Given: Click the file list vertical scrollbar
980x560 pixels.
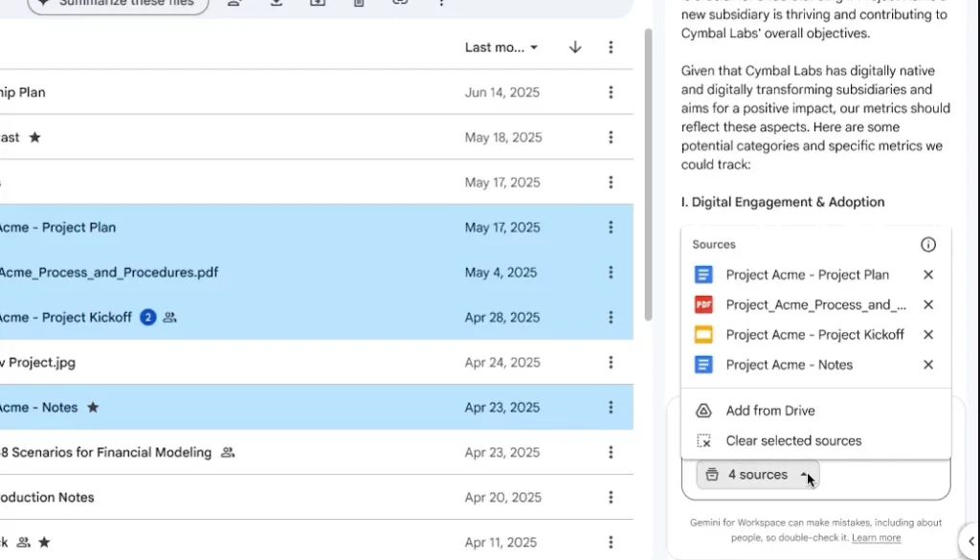Looking at the screenshot, I should click(649, 175).
